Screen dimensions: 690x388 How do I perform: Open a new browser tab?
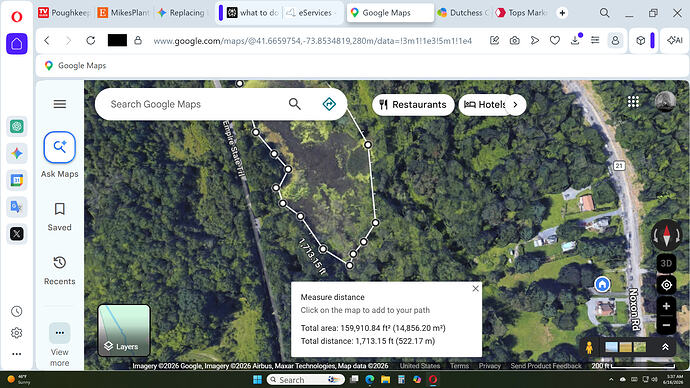562,13
